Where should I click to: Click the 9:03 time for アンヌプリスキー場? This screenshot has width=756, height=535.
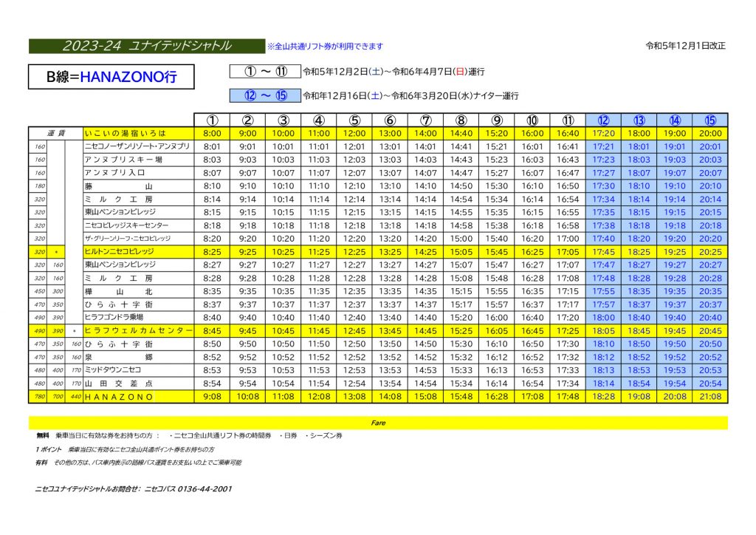tap(248, 160)
